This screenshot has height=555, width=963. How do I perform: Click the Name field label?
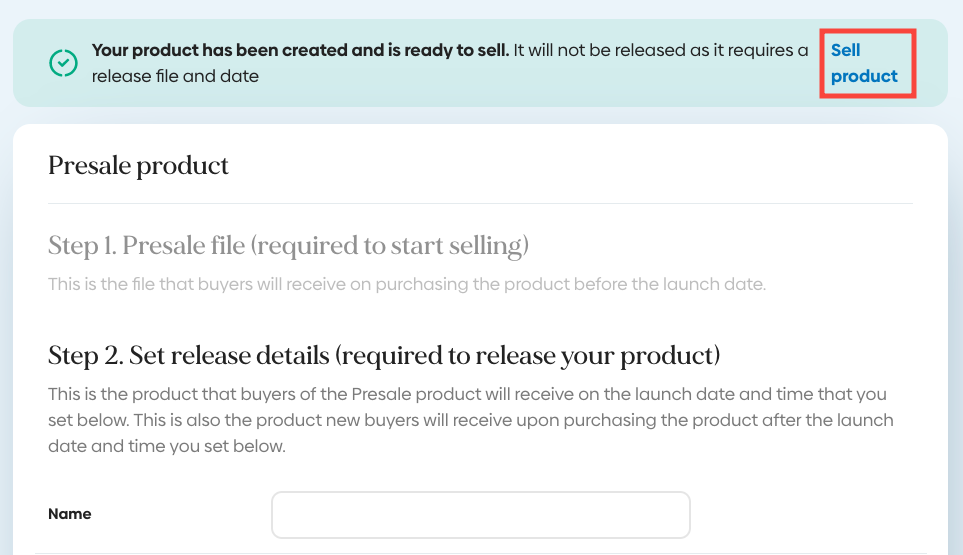69,514
